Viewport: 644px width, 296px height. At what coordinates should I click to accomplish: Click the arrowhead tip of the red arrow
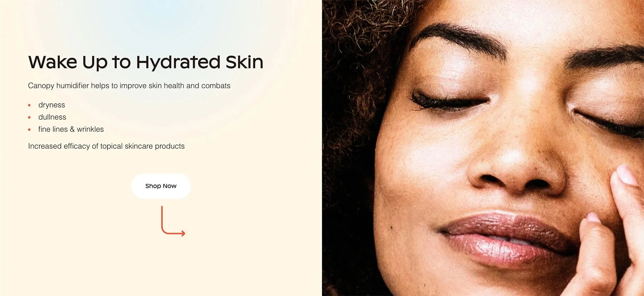pyautogui.click(x=184, y=233)
